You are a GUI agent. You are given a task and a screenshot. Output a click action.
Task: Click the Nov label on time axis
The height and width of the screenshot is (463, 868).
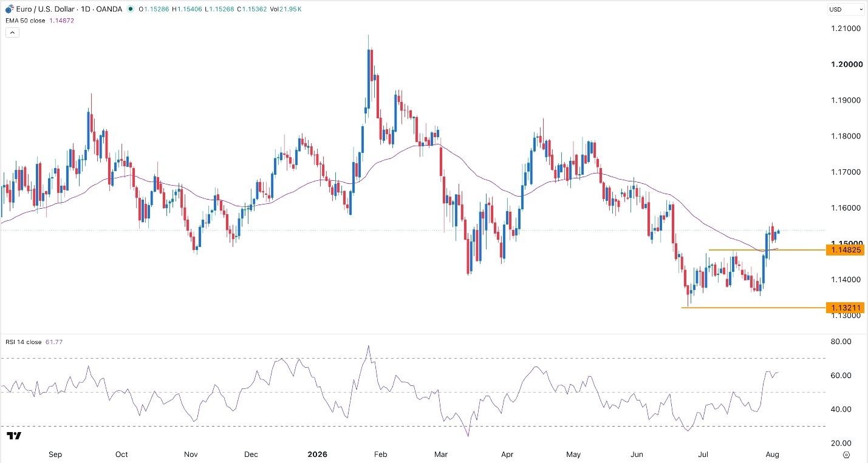tap(191, 455)
